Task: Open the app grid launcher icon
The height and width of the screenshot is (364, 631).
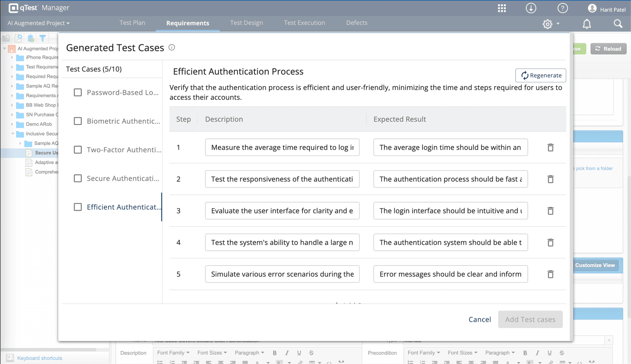Action: (x=502, y=8)
